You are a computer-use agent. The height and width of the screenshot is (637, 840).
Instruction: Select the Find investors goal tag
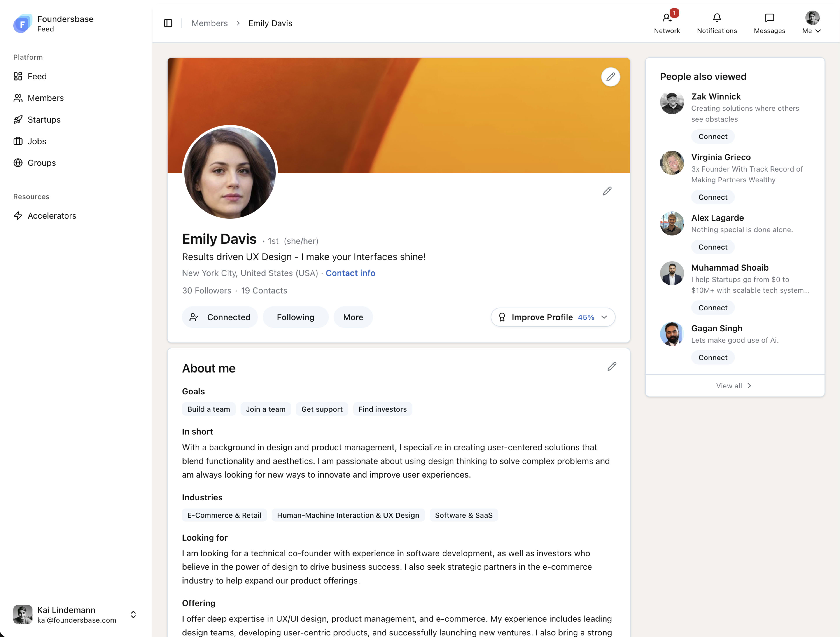(x=382, y=409)
